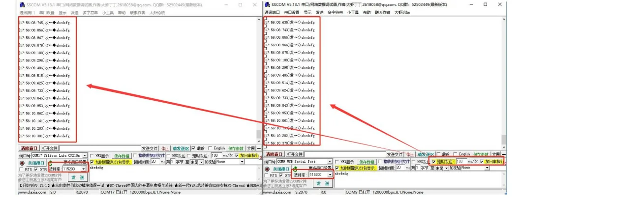Click 清除窗口 button in right window
The image size is (644, 202).
tap(275, 154)
